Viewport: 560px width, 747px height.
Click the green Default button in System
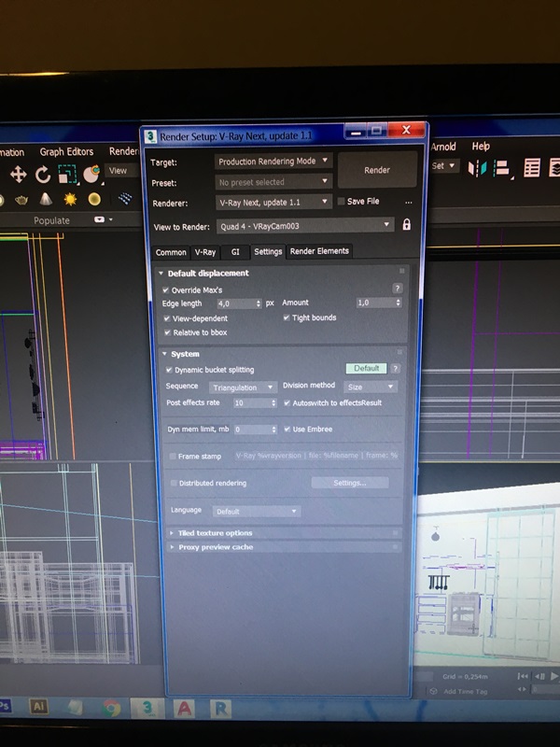point(366,368)
